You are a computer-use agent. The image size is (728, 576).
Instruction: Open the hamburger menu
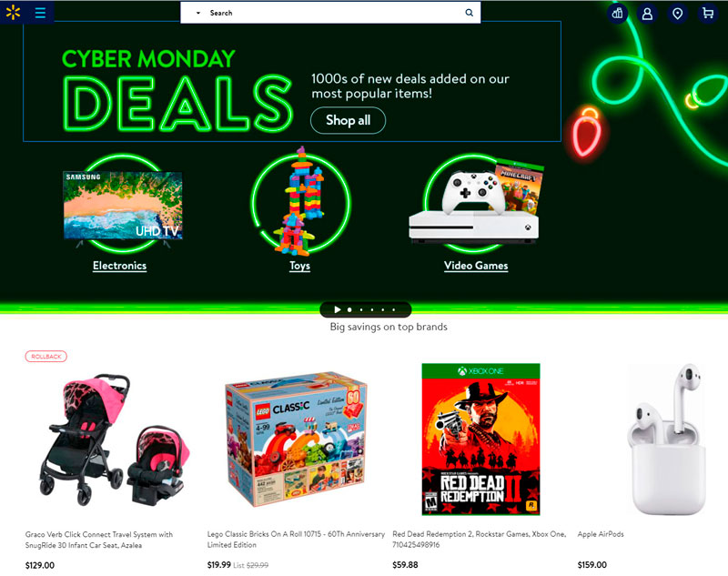40,13
